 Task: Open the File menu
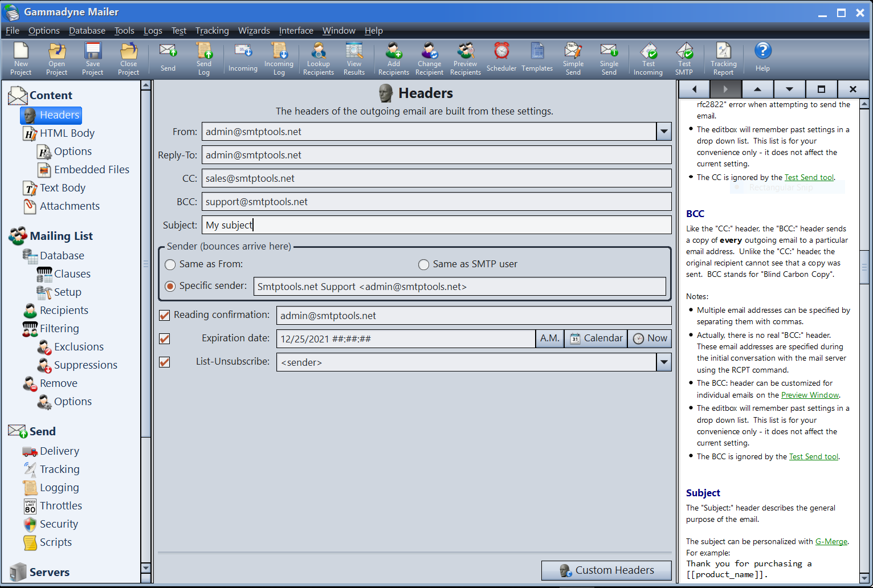(13, 31)
